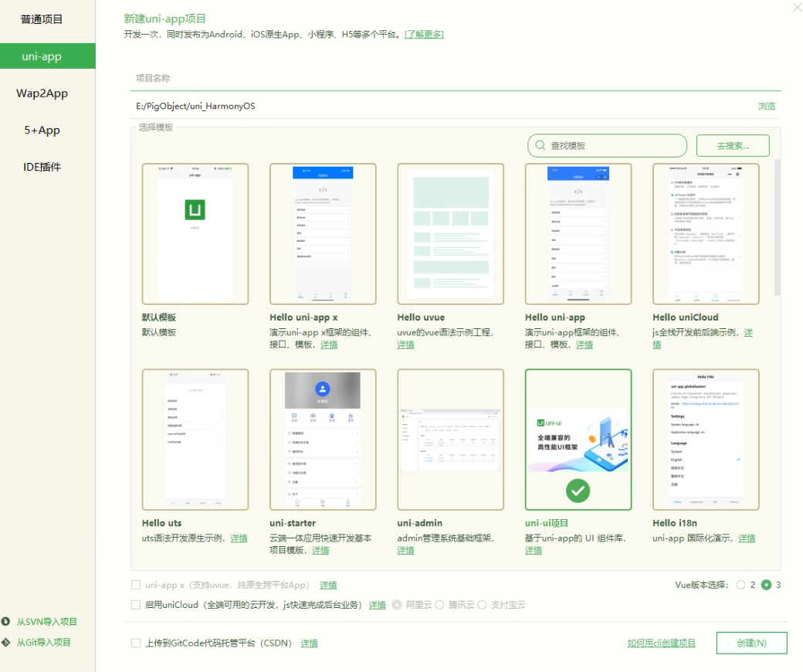Click the Hello uniCloud title text
Viewport: 803px width, 672px height.
pos(685,317)
